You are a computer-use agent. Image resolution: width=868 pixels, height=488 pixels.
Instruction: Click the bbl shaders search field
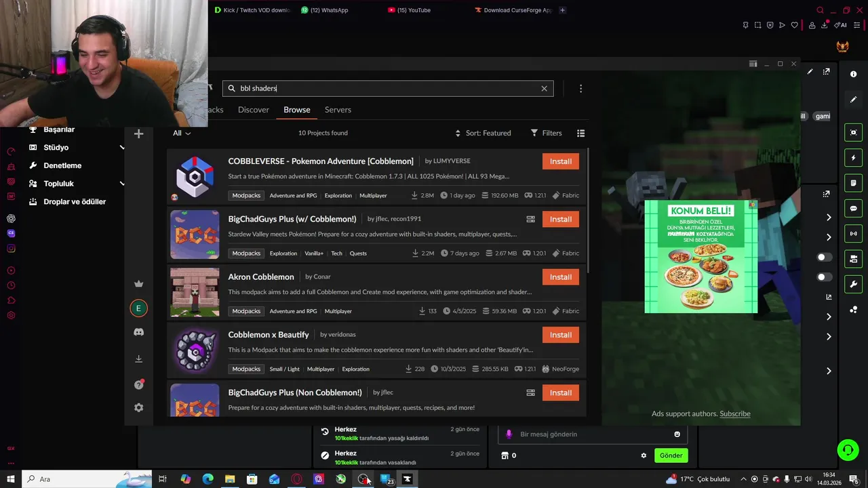point(388,88)
